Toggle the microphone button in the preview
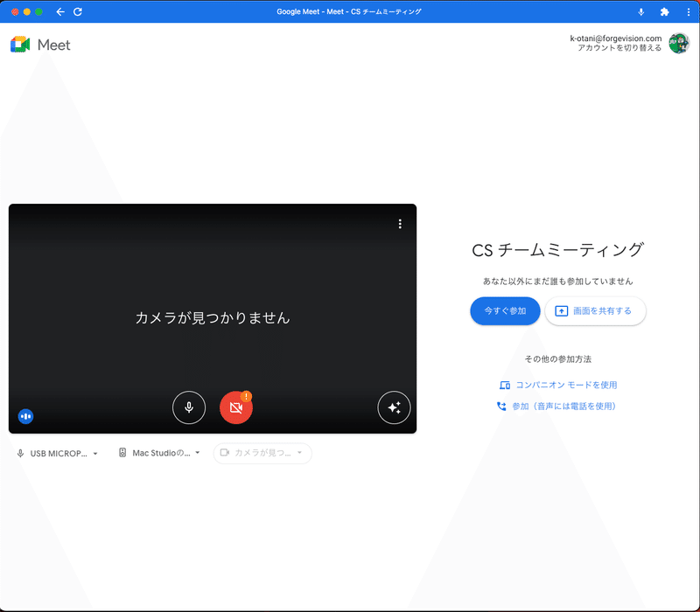 click(x=189, y=407)
